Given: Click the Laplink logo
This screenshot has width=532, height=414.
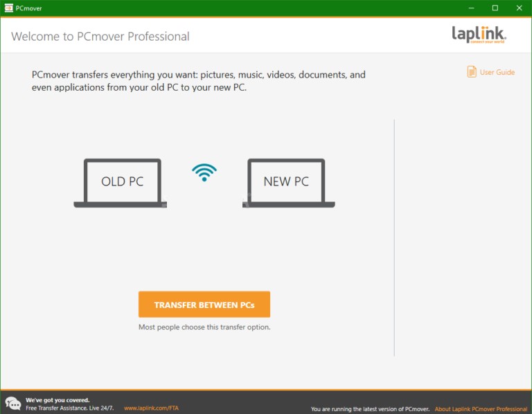Looking at the screenshot, I should click(x=479, y=35).
